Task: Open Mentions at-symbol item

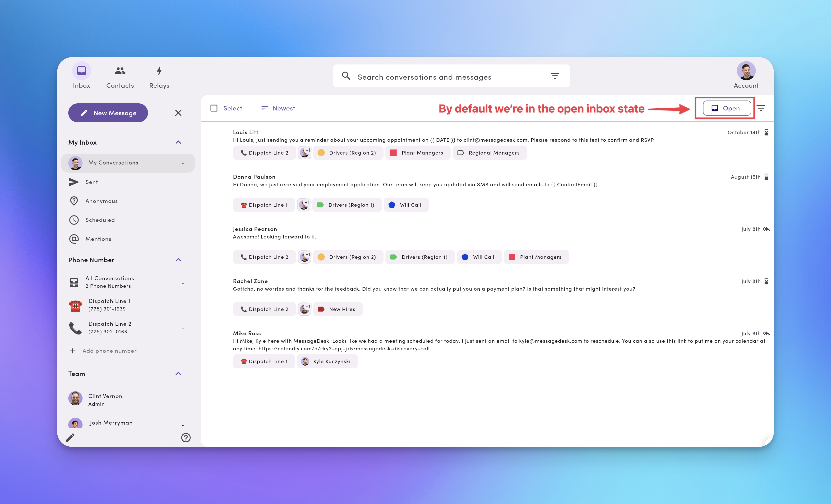Action: pos(98,239)
